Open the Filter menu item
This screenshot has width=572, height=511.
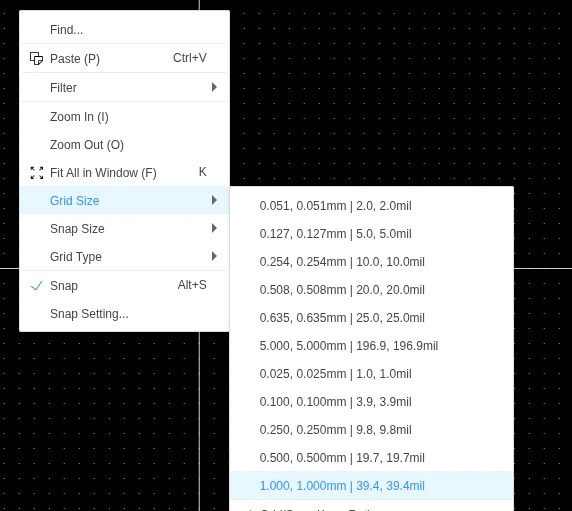[x=124, y=88]
